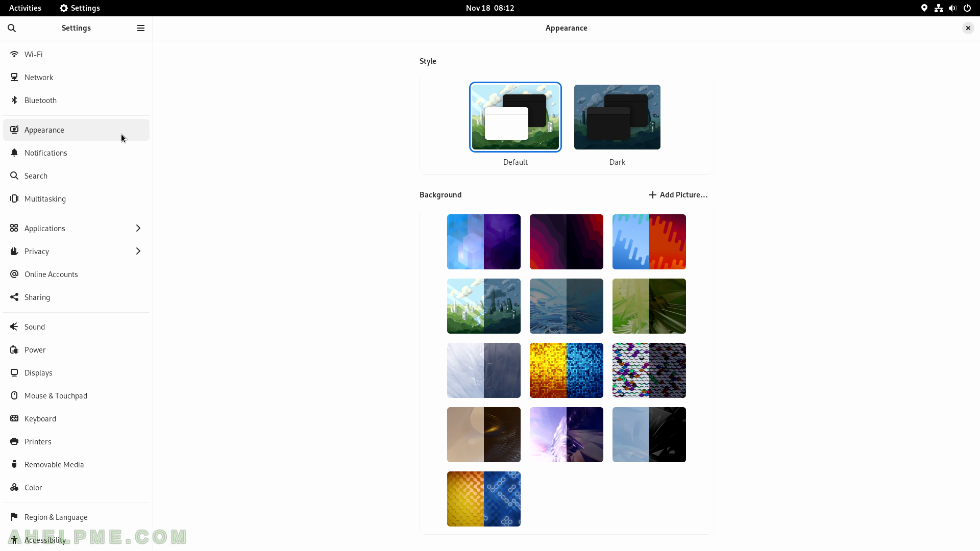The height and width of the screenshot is (551, 980).
Task: Click the Printers icon
Action: point(14,441)
